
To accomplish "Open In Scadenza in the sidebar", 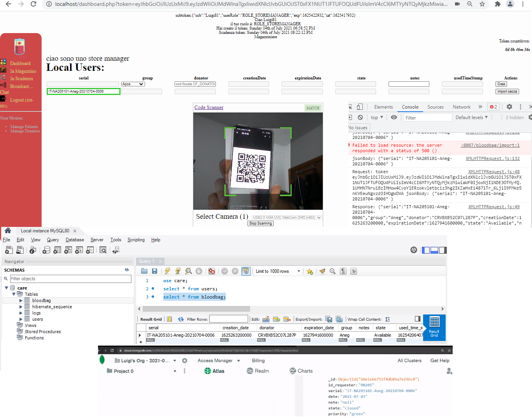I will point(21,79).
